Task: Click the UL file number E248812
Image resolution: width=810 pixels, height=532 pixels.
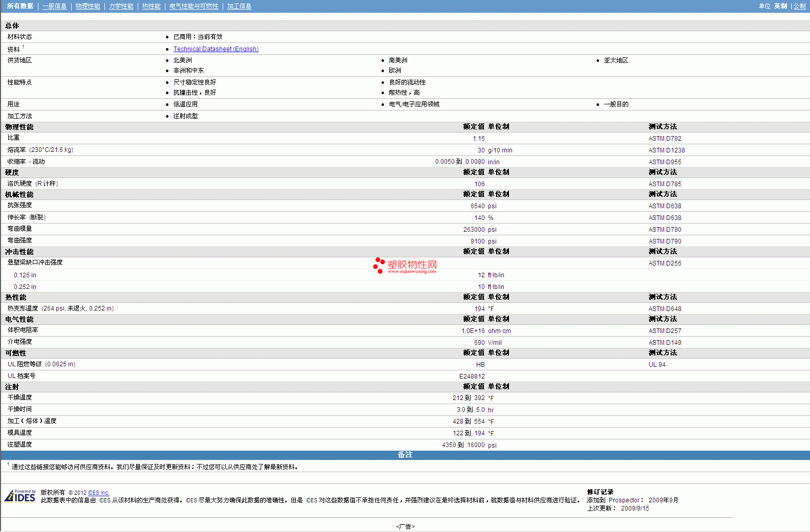Action: pyautogui.click(x=472, y=376)
